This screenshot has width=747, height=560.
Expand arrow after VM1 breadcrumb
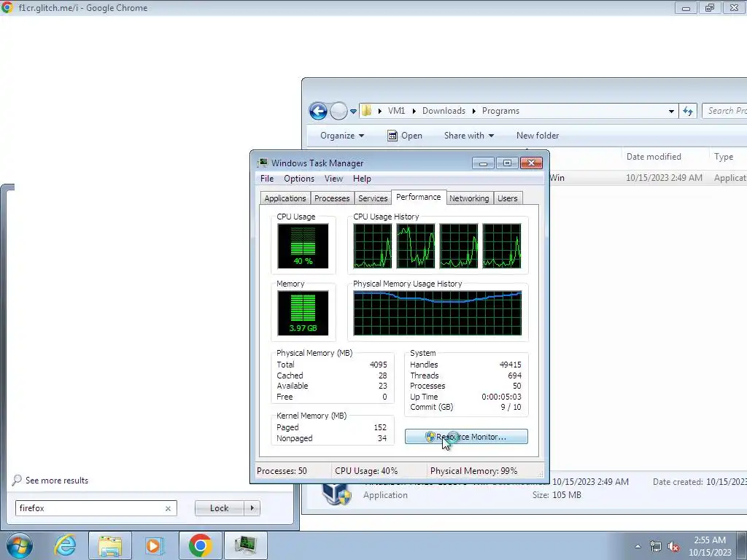414,111
